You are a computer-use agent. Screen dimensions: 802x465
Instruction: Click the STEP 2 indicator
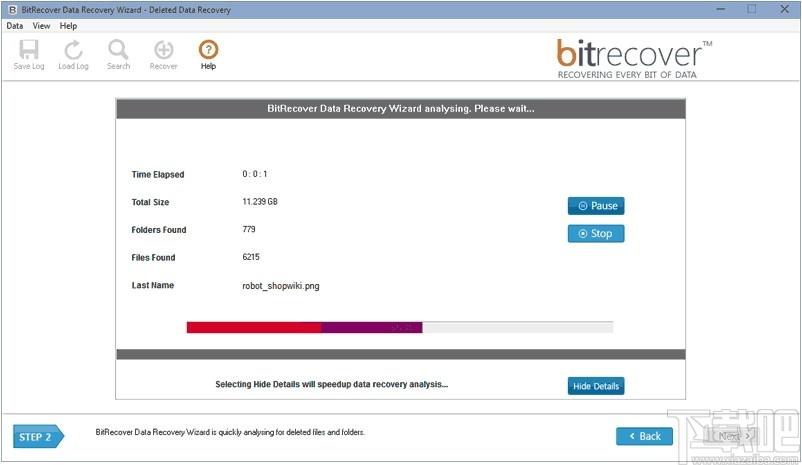(x=38, y=436)
